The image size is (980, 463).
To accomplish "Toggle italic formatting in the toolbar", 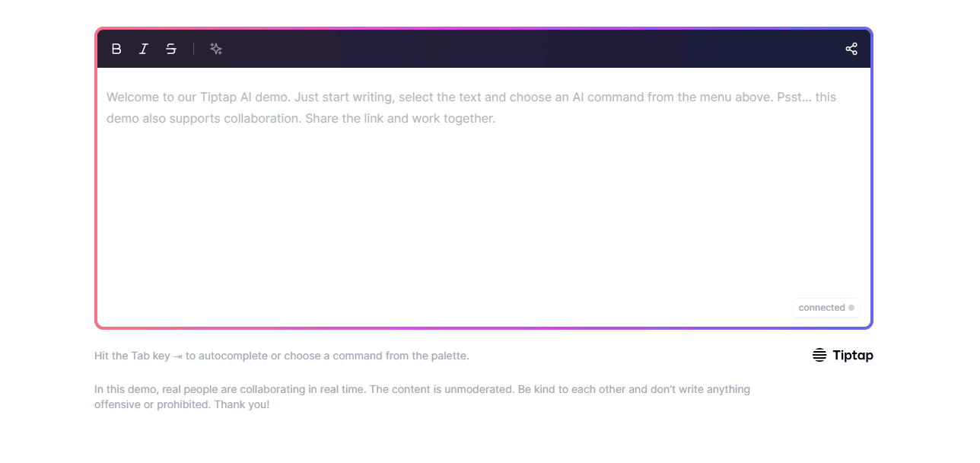I will pos(144,49).
